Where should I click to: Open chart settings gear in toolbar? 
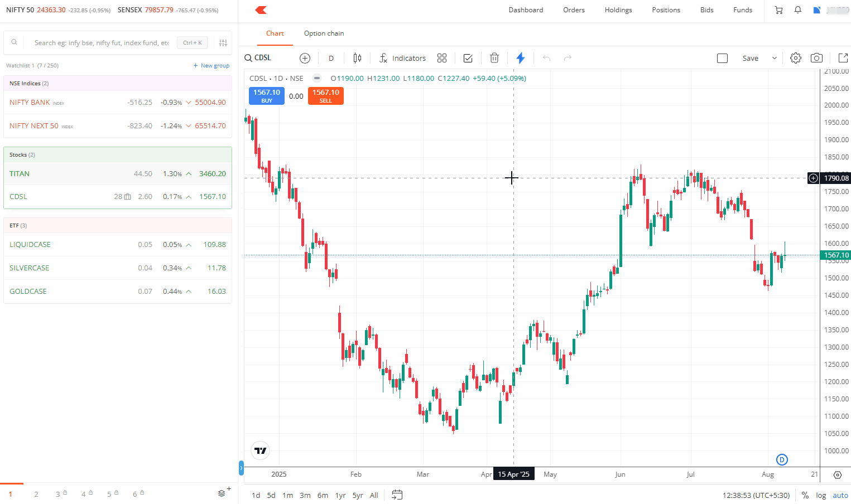tap(796, 58)
